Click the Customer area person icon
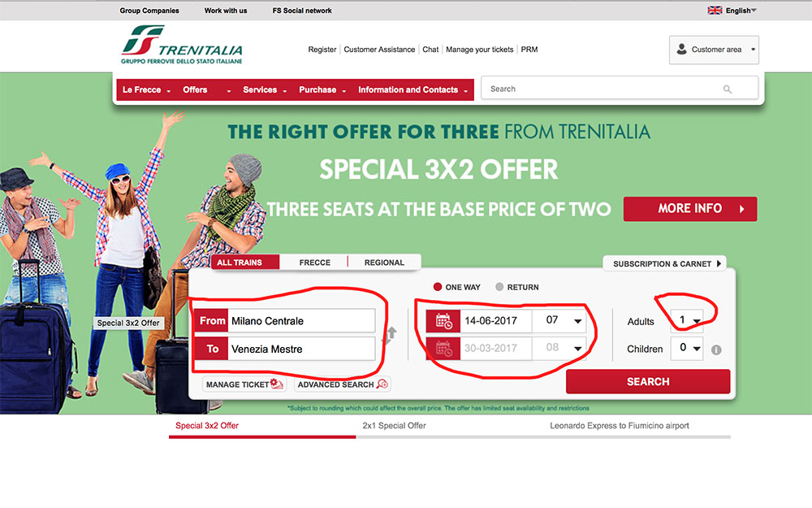Screen dimensions: 812x508 pos(681,50)
